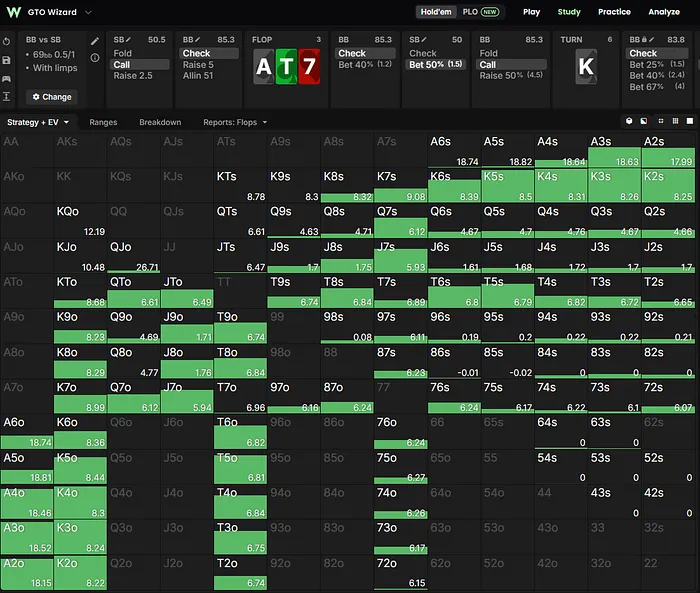Select Call in the SB 50.5 panel
The height and width of the screenshot is (593, 700).
140,65
